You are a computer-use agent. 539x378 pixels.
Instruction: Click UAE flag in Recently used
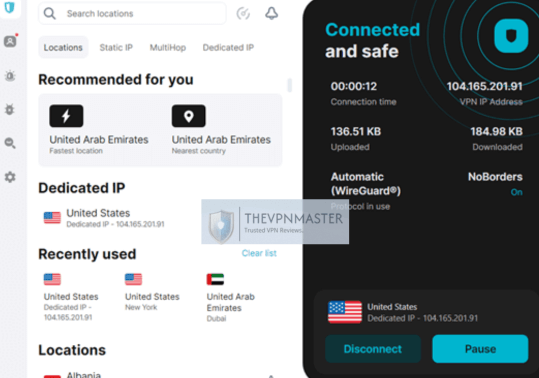pyautogui.click(x=215, y=279)
